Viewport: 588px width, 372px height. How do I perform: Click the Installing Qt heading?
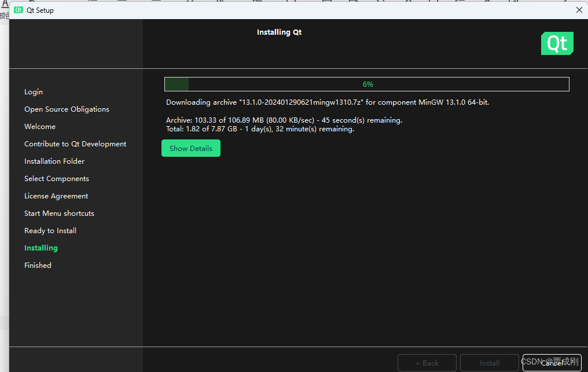[x=279, y=32]
